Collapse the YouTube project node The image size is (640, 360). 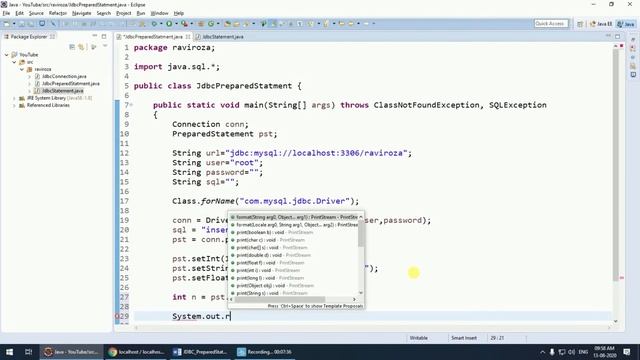(7, 55)
